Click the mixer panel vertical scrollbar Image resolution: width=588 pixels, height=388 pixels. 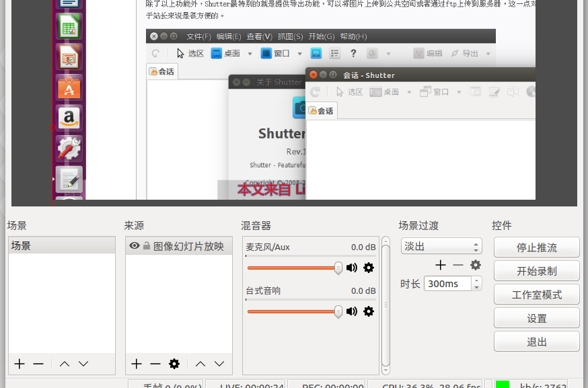click(386, 305)
